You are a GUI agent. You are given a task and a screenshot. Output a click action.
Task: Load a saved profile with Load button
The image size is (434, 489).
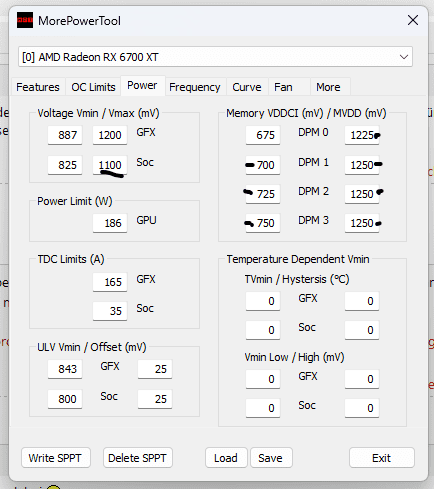click(226, 458)
